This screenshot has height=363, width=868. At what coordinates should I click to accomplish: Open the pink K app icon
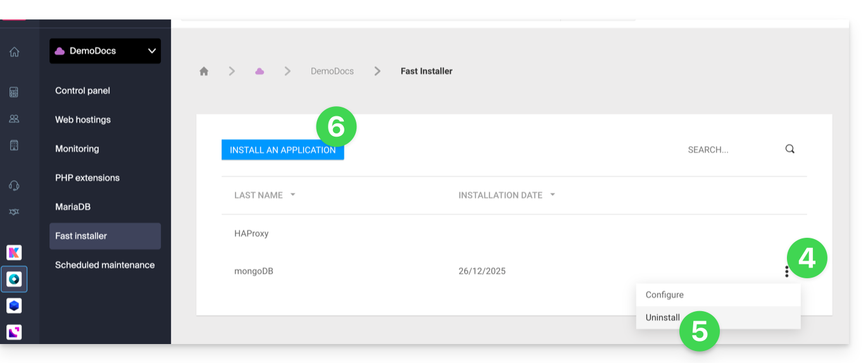[14, 253]
